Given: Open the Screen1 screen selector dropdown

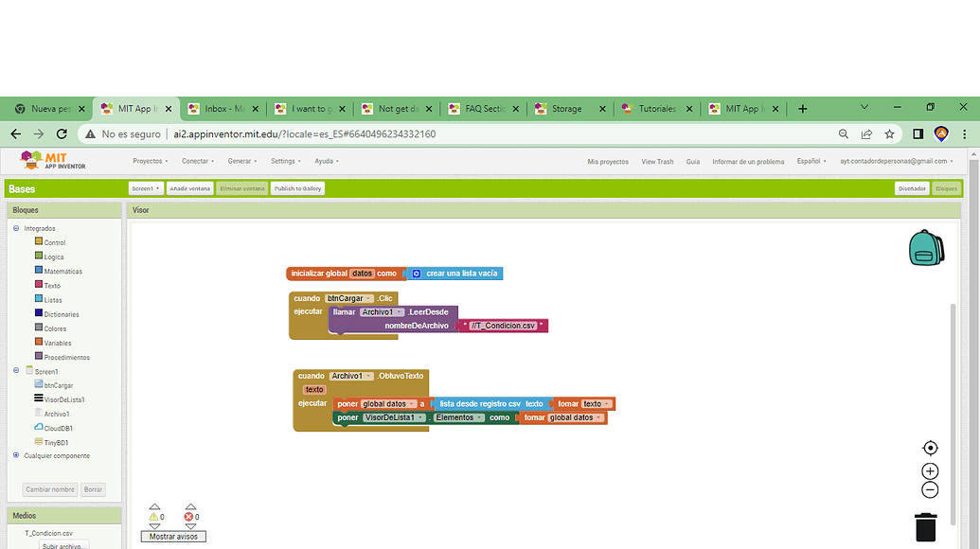Looking at the screenshot, I should click(x=145, y=187).
